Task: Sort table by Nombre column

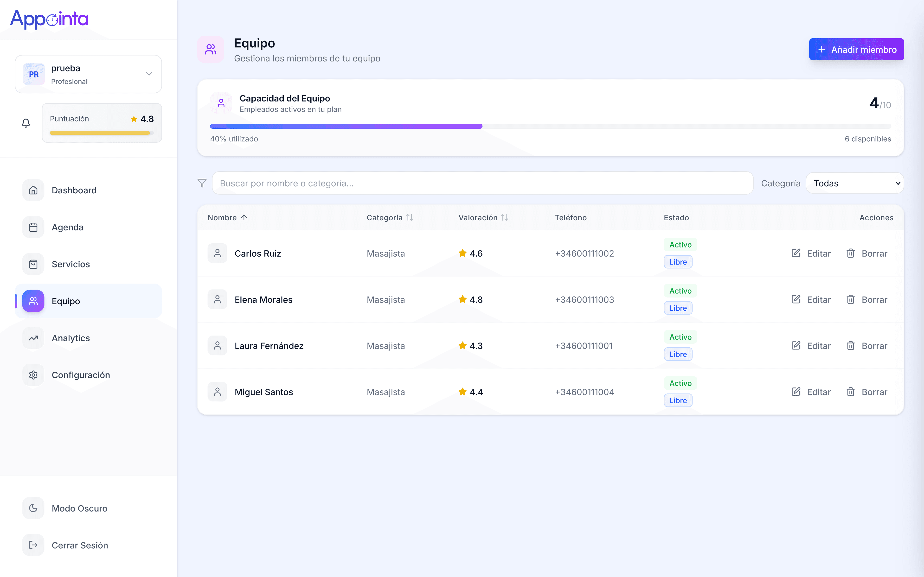Action: (227, 217)
